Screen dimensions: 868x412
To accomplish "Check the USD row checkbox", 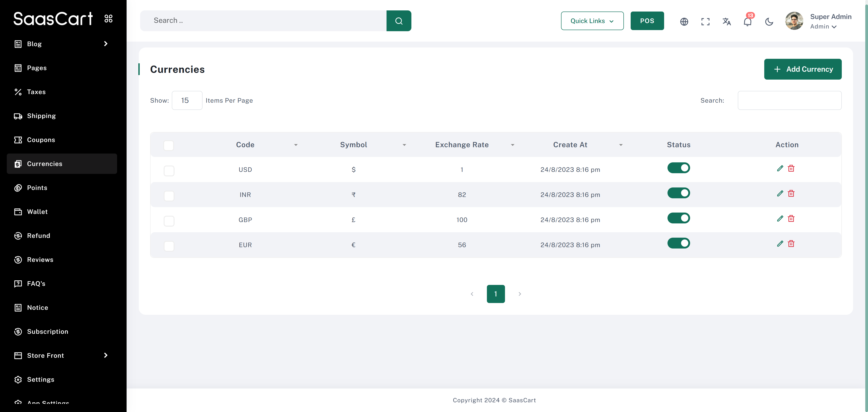I will click(169, 170).
